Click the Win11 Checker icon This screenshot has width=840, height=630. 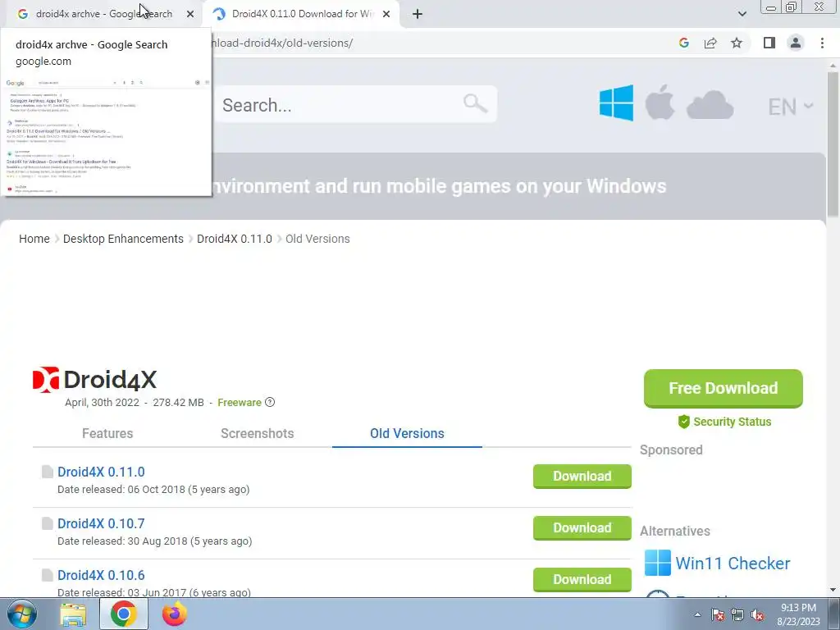pos(657,563)
